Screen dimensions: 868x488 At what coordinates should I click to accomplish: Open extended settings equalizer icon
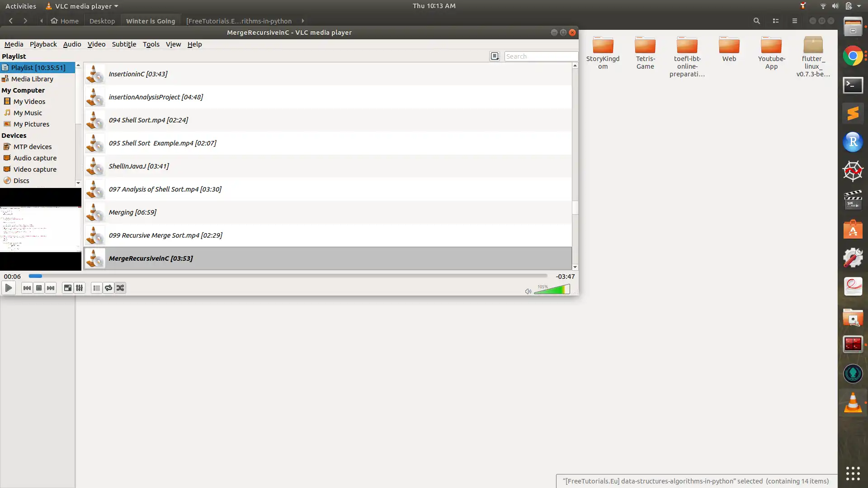click(80, 288)
